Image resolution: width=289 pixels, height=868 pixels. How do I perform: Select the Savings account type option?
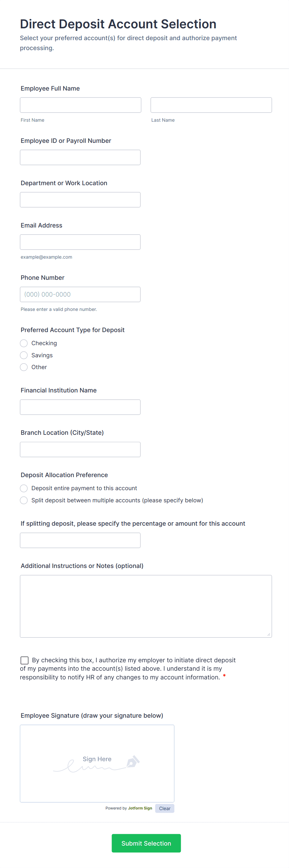tap(24, 355)
